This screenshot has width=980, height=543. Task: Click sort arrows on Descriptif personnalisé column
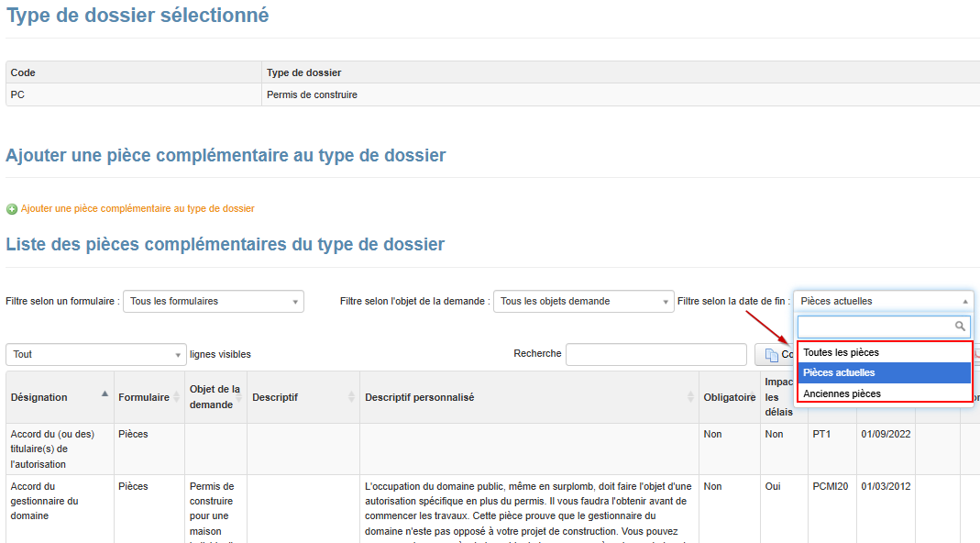(690, 397)
